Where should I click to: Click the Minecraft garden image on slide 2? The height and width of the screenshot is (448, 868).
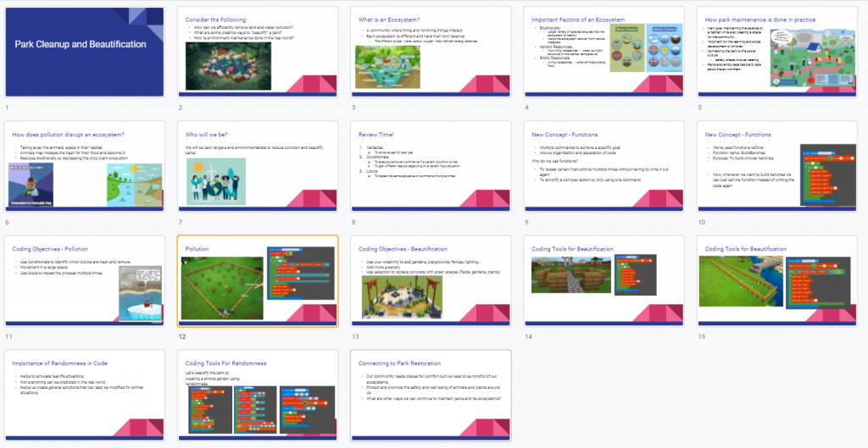(228, 66)
